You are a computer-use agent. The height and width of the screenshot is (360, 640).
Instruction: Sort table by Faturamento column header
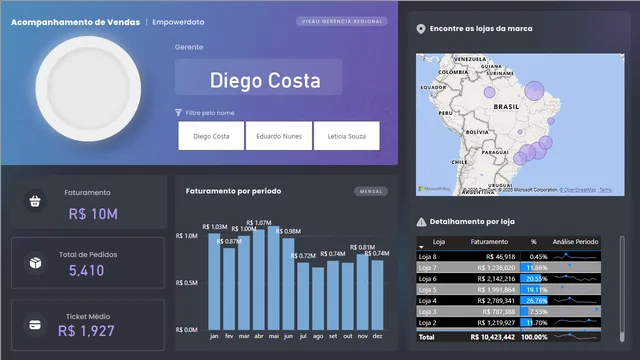pyautogui.click(x=489, y=242)
